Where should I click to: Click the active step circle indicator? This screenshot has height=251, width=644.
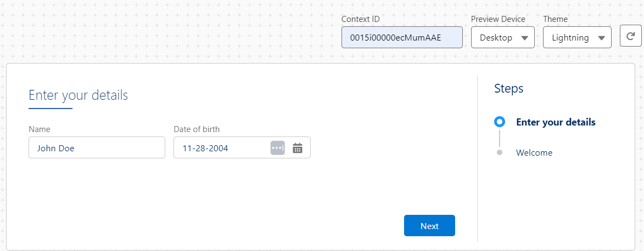click(499, 122)
